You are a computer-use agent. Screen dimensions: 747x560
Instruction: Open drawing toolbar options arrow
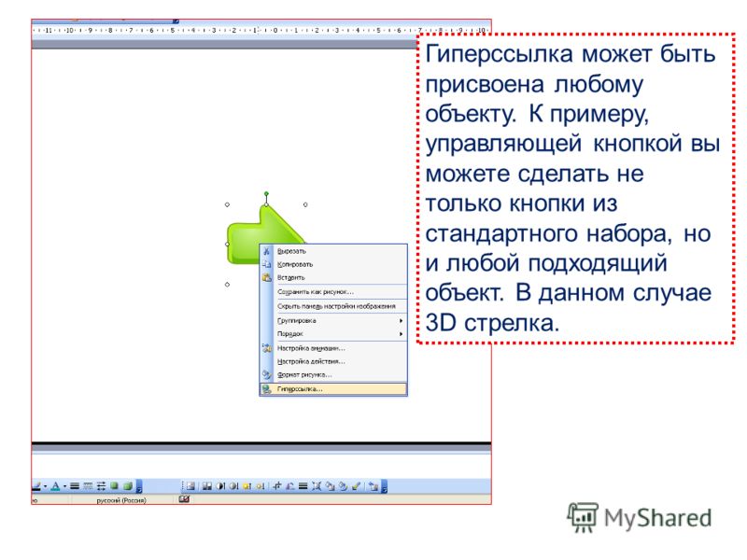pos(139,486)
